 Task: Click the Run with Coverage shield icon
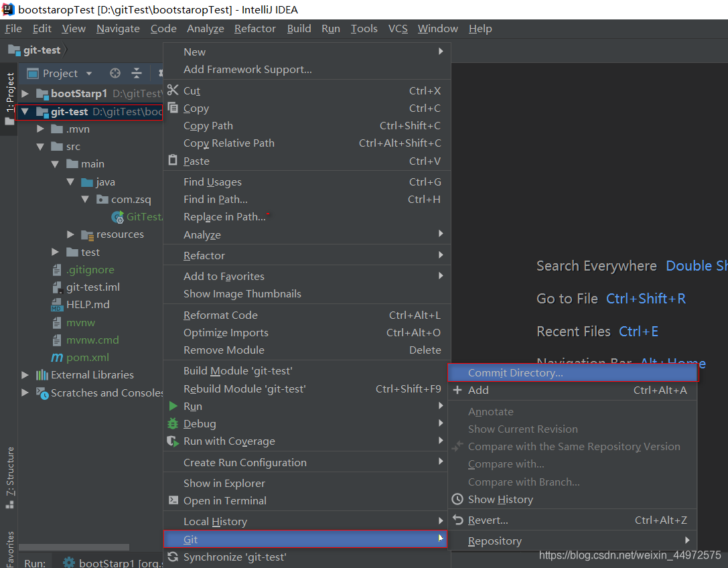pyautogui.click(x=173, y=441)
